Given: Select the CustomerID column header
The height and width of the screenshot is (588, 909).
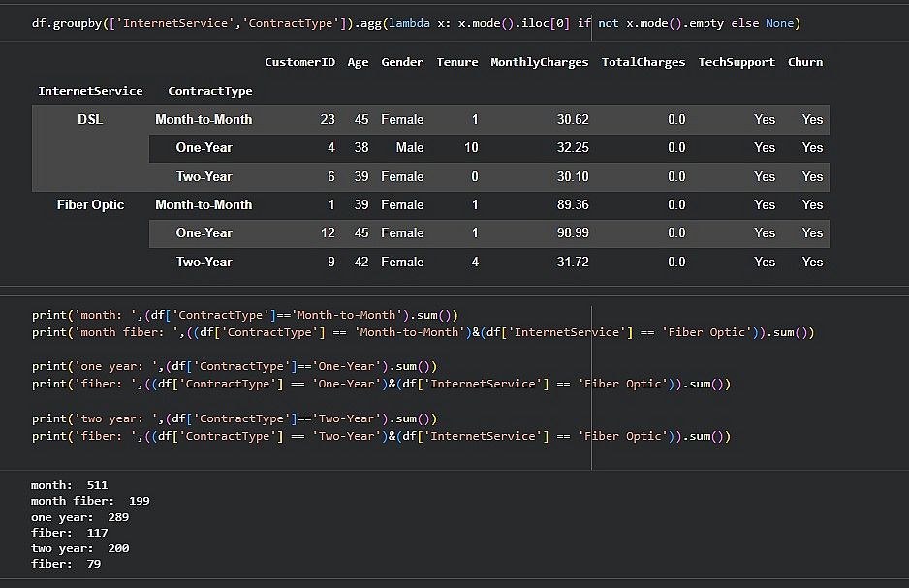Looking at the screenshot, I should click(x=299, y=62).
